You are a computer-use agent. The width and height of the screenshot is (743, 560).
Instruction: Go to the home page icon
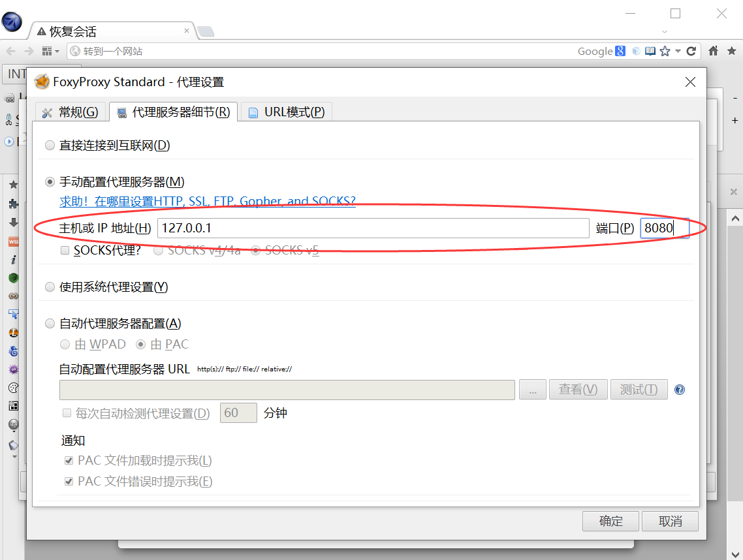click(x=713, y=51)
